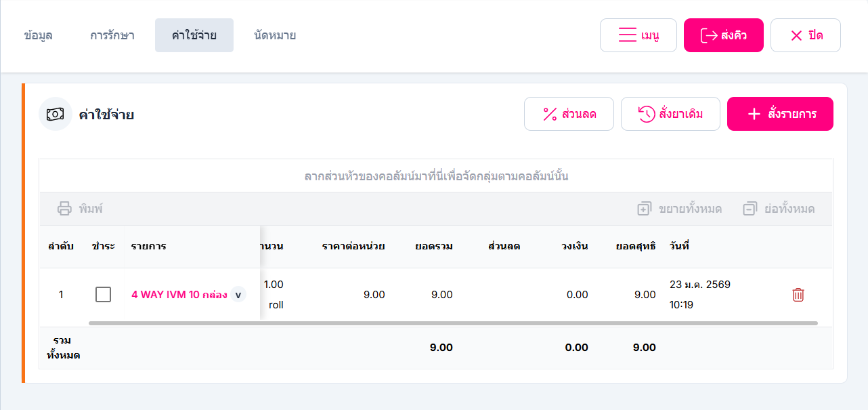Click the money icon beside ค่าใช้จ่าย heading

pos(56,114)
